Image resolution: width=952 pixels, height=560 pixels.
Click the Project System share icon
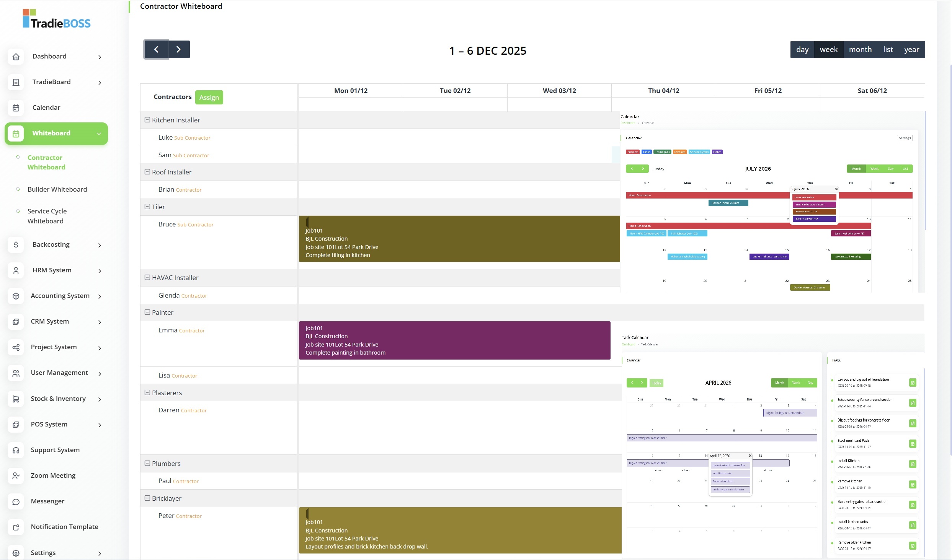(x=16, y=347)
